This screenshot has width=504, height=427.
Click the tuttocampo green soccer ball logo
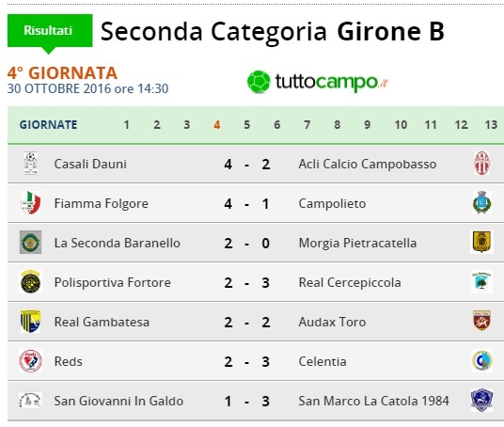[x=259, y=82]
